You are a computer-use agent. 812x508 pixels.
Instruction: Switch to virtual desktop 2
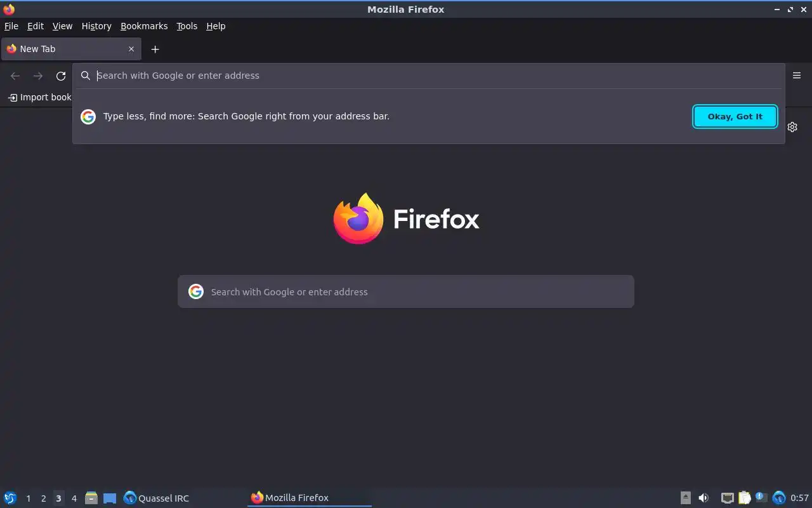tap(43, 498)
